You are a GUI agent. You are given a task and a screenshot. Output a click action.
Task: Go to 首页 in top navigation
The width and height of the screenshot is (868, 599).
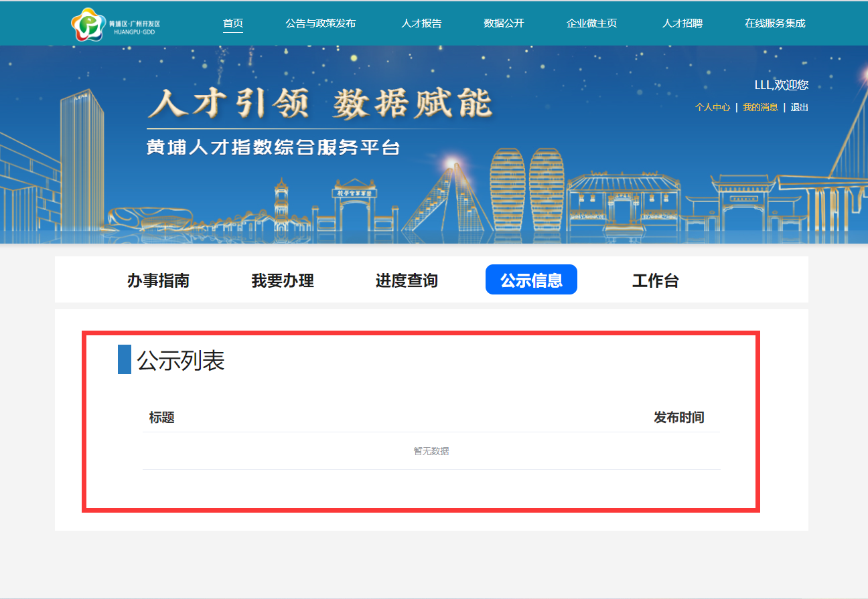click(x=233, y=23)
